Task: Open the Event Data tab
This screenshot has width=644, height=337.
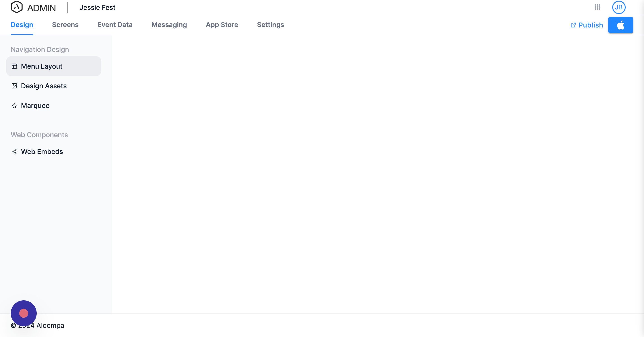Action: point(115,25)
